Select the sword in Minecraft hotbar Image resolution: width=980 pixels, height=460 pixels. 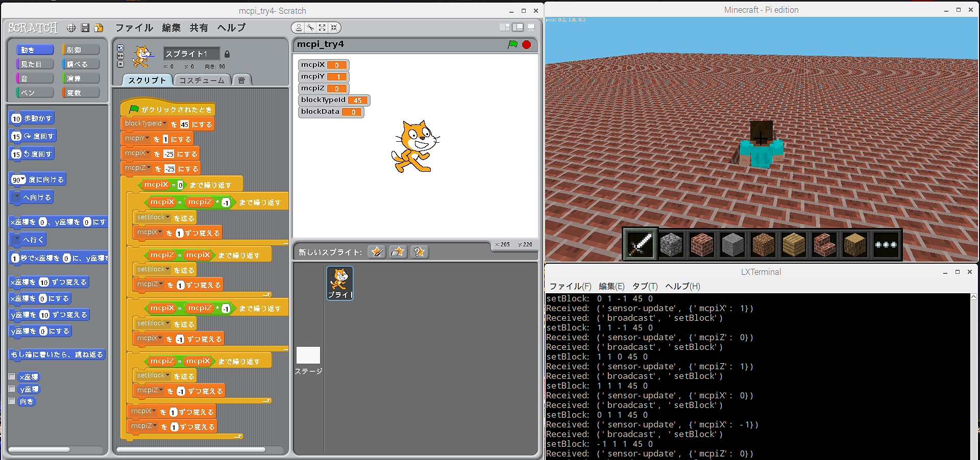pos(640,244)
